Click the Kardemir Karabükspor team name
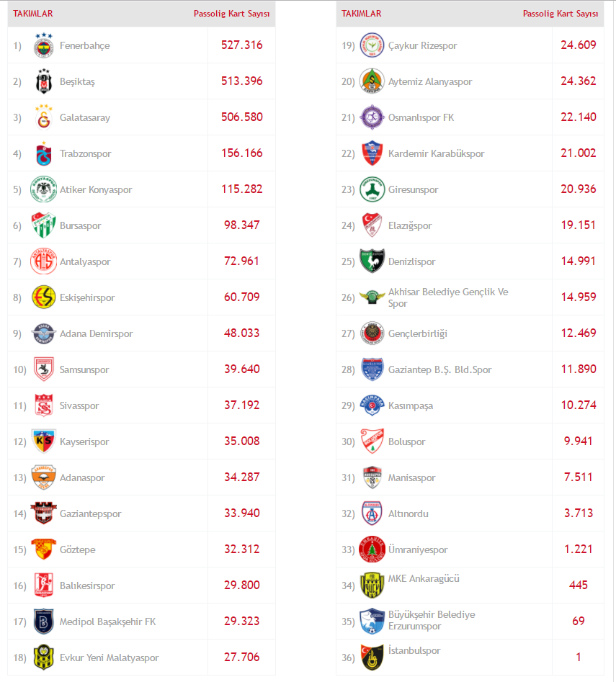The height and width of the screenshot is (682, 616). 436,153
